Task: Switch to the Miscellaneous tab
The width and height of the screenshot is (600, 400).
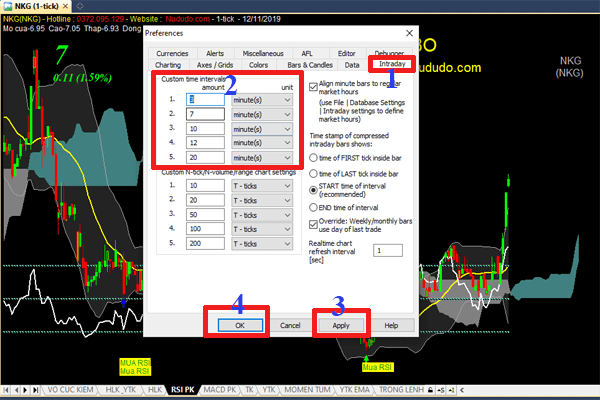Action: tap(263, 54)
